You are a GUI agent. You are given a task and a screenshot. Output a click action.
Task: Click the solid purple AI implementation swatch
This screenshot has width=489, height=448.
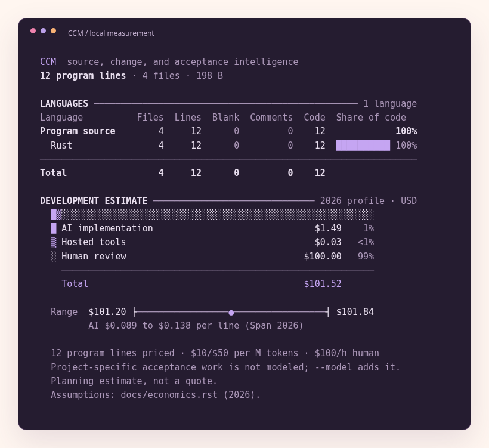pyautogui.click(x=53, y=228)
